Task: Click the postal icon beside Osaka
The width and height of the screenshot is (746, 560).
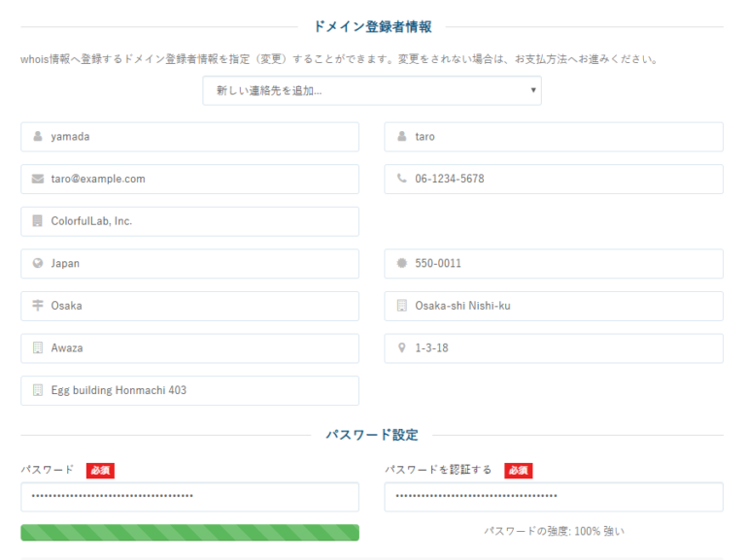Action: pyautogui.click(x=38, y=306)
